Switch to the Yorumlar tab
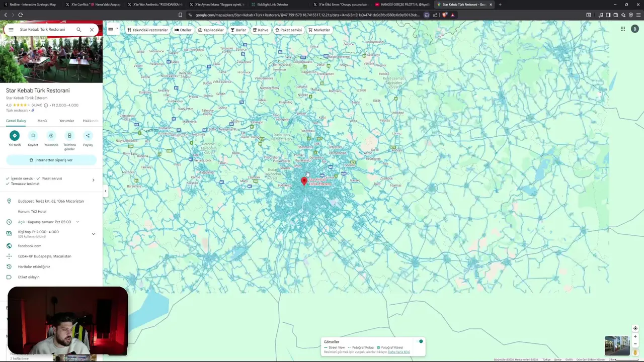644x362 pixels. point(66,121)
